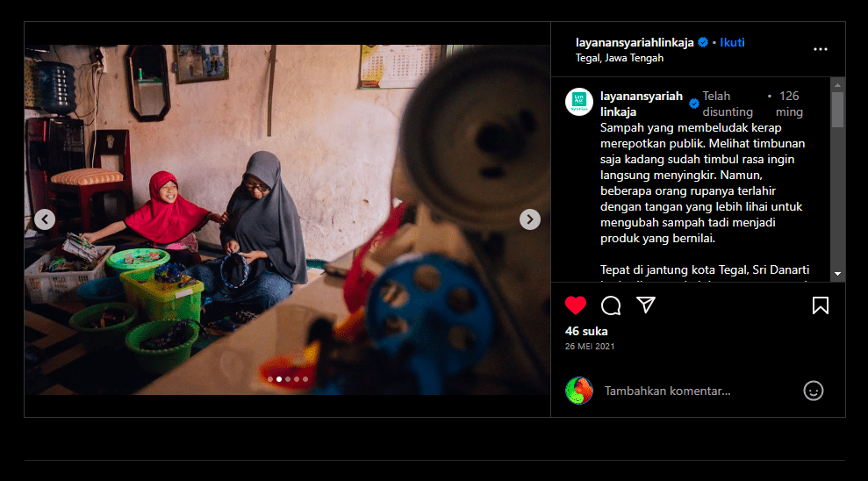Click verified badge next to header username
Viewport: 868px width, 481px height.
pos(703,42)
